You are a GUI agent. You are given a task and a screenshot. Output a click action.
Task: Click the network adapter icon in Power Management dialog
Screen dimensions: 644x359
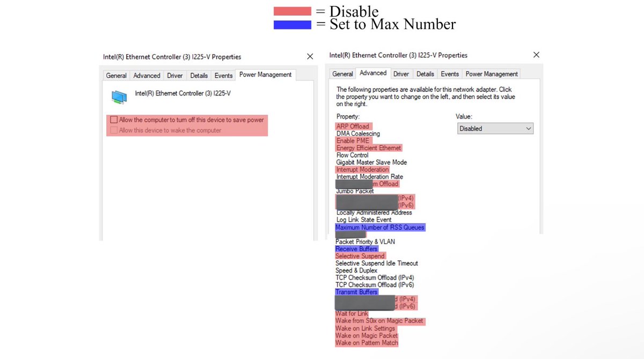pyautogui.click(x=119, y=97)
